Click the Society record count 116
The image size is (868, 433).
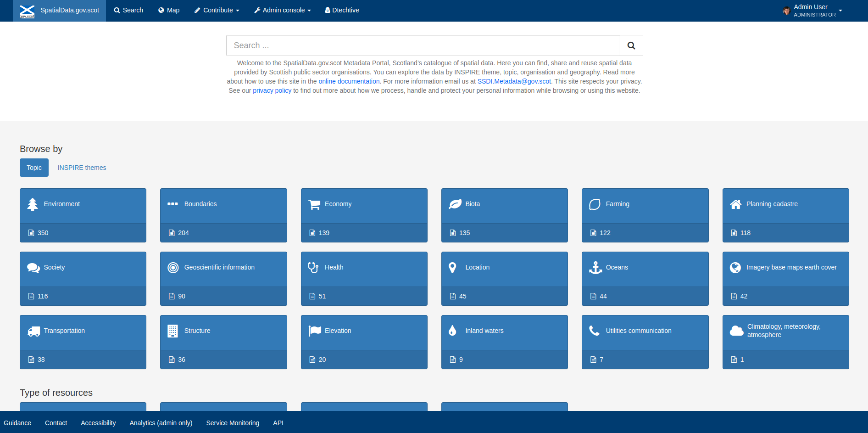point(43,296)
